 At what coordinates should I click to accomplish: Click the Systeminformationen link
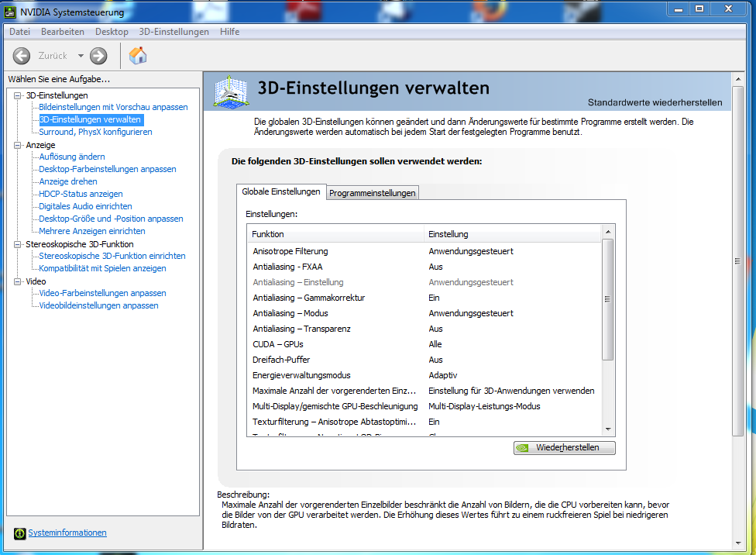(67, 533)
